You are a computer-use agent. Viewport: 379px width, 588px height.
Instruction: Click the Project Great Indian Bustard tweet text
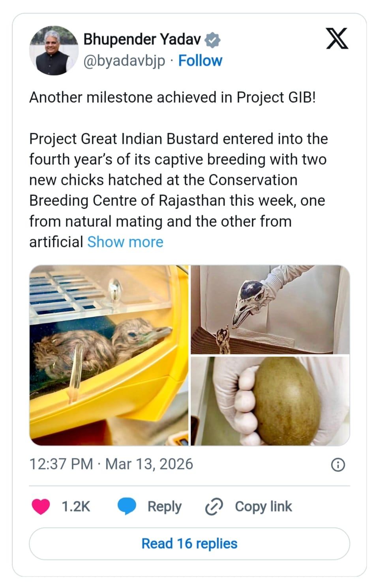[178, 180]
